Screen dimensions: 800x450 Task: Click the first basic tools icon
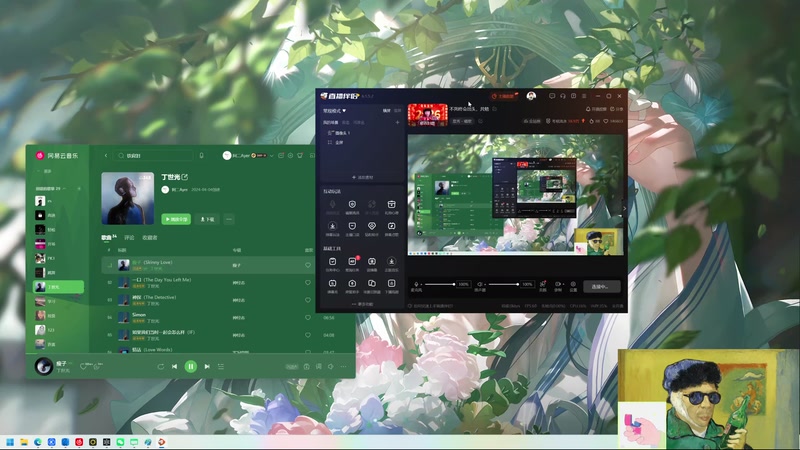[x=332, y=262]
